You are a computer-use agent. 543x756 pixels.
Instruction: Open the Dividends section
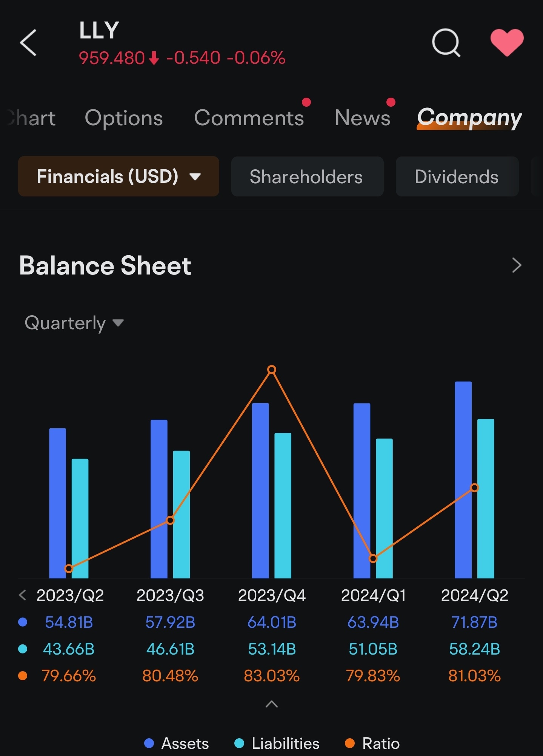457,176
